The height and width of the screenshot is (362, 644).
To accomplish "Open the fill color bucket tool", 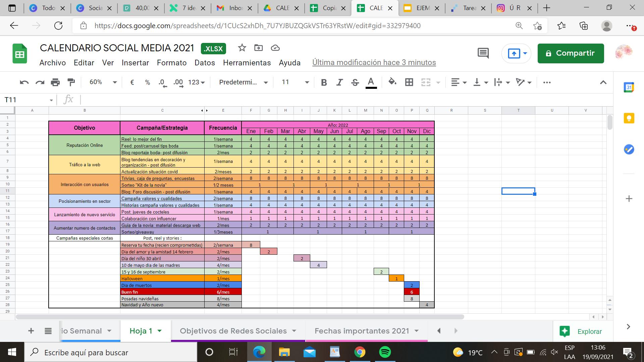I will click(x=392, y=82).
